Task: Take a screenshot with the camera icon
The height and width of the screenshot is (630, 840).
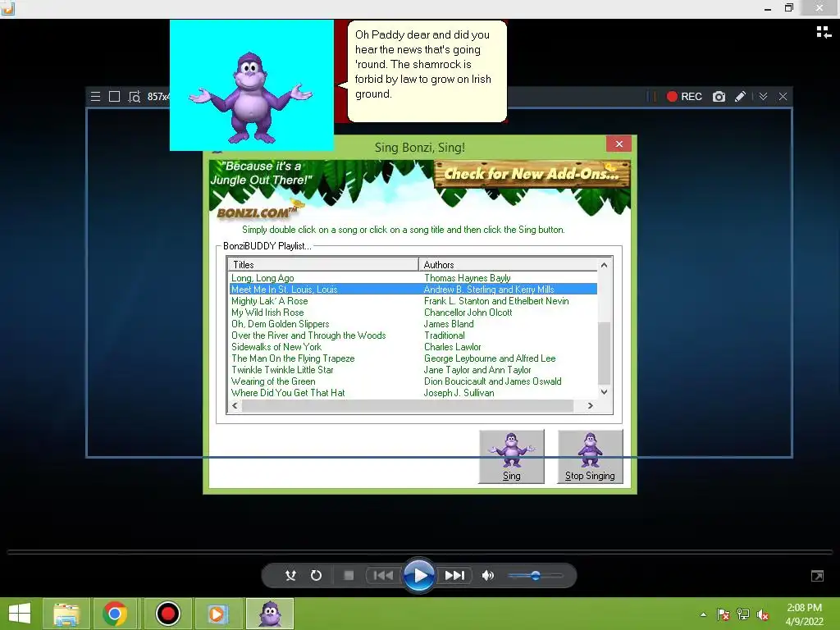Action: pyautogui.click(x=719, y=97)
